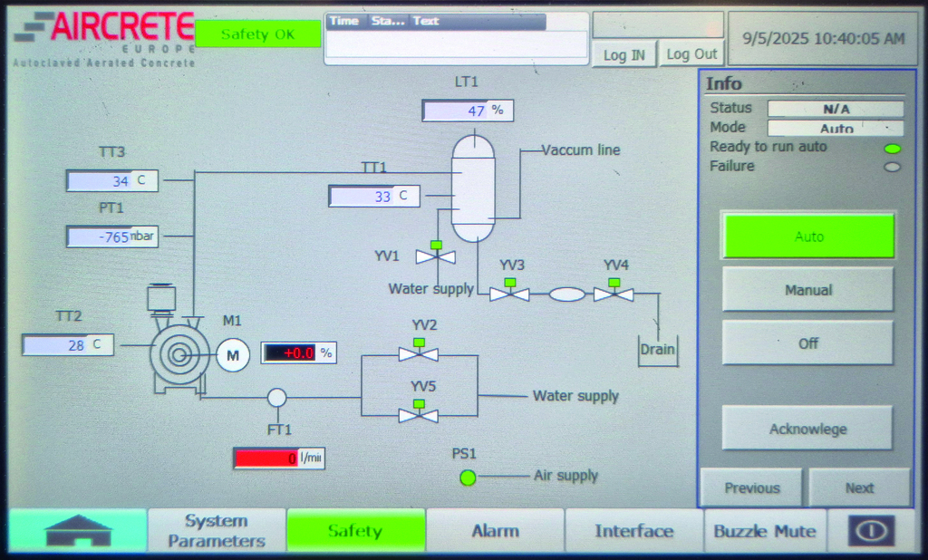Click the Next button in Info panel
This screenshot has height=560, width=928.
pos(859,488)
